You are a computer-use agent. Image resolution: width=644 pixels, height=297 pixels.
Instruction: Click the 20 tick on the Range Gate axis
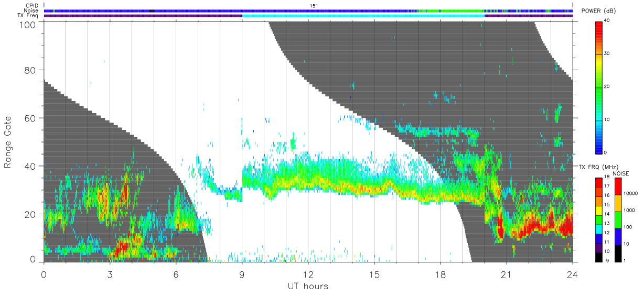click(30, 214)
